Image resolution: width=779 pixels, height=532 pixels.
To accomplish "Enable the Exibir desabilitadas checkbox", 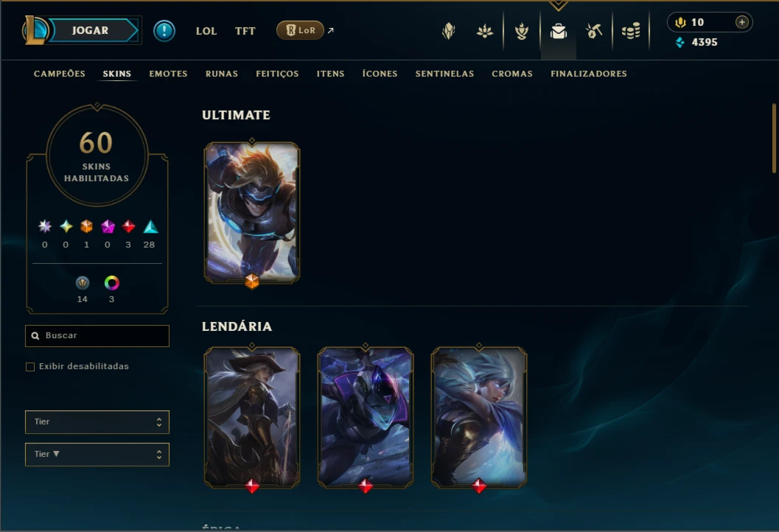I will [x=30, y=367].
